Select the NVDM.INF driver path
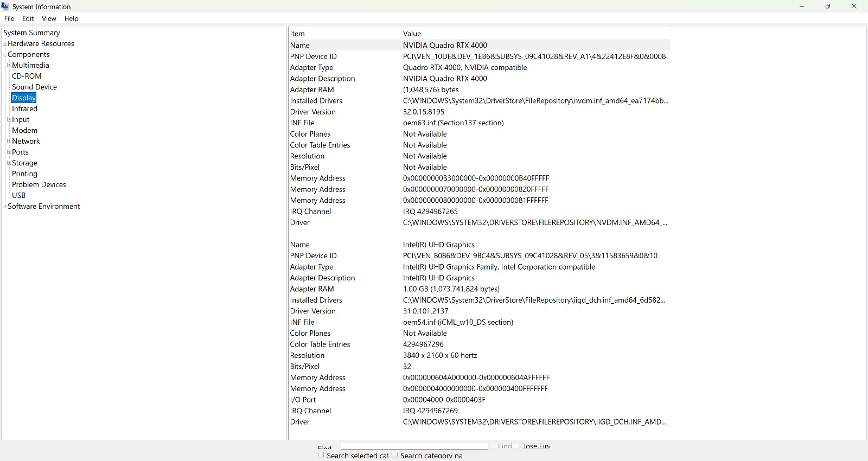 tap(535, 223)
